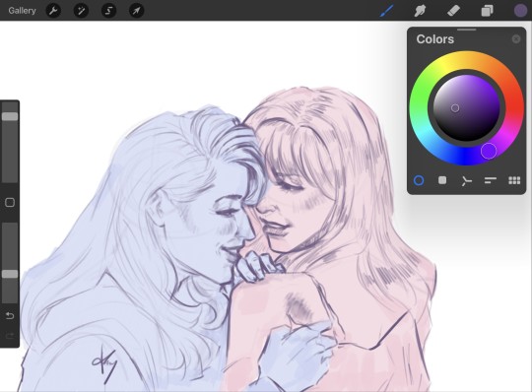Image resolution: width=532 pixels, height=392 pixels.
Task: Tap the active color circle in toolbar
Action: pyautogui.click(x=520, y=11)
